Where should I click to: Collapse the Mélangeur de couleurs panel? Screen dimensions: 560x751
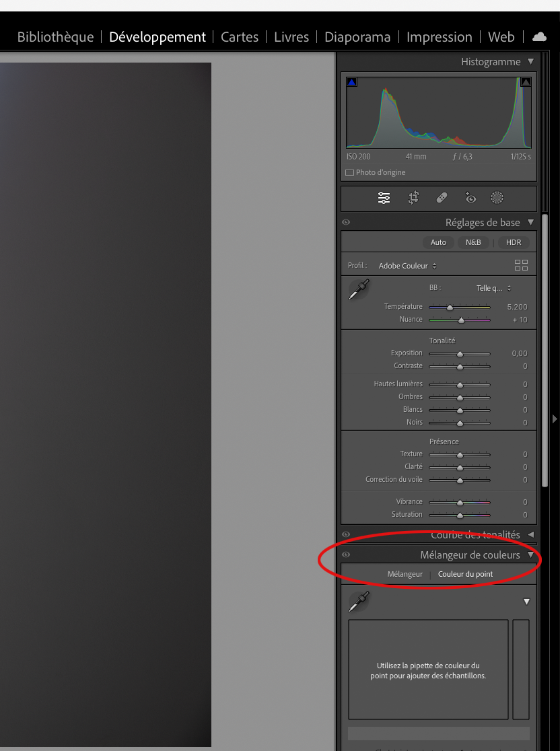pyautogui.click(x=530, y=555)
